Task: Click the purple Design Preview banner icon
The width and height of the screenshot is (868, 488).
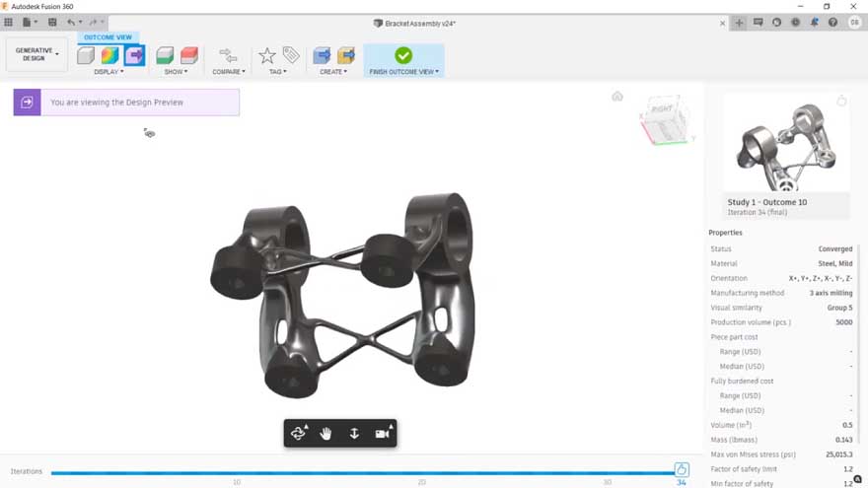Action: (x=28, y=103)
